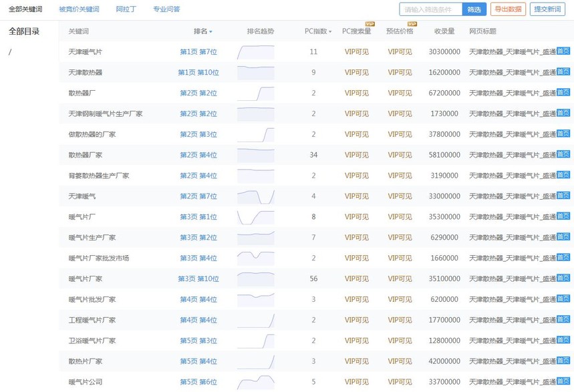The height and width of the screenshot is (392, 574).
Task: Click the 首页 badge in the 工程暖气片厂家 row
Action: point(563,320)
